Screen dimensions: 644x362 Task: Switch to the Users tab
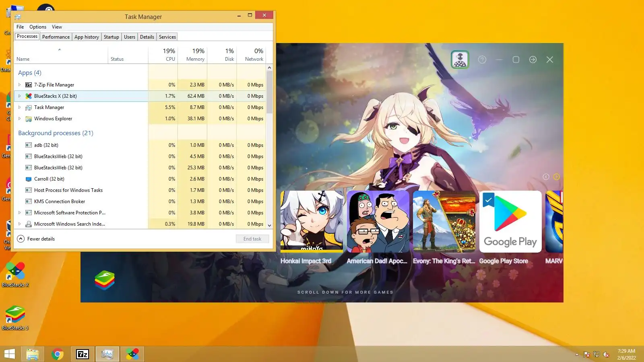point(130,37)
